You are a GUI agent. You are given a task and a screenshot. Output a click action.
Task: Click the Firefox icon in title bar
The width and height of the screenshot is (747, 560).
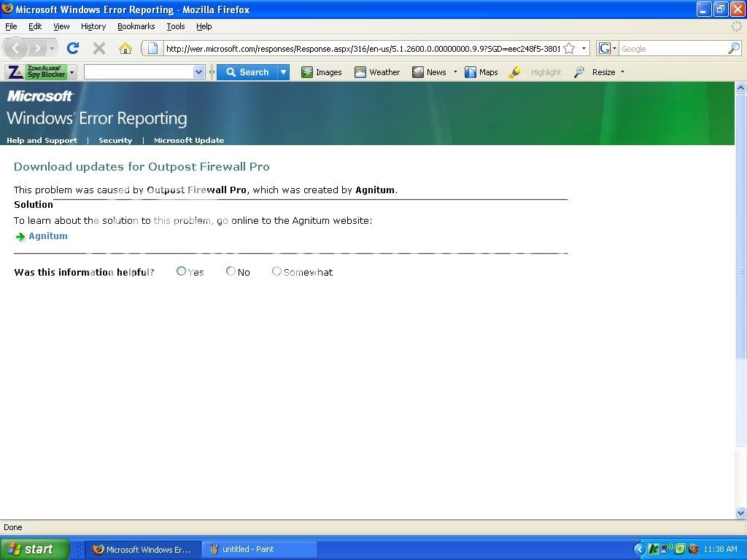click(x=7, y=9)
